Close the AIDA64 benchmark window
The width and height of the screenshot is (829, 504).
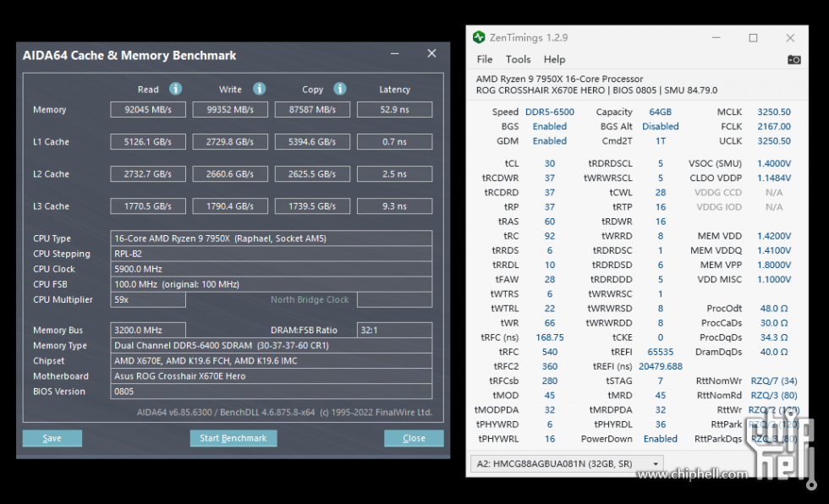432,53
